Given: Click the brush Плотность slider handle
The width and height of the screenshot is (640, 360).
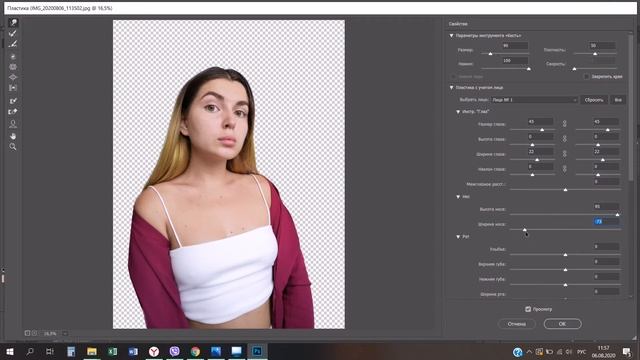Looking at the screenshot, I should point(595,53).
